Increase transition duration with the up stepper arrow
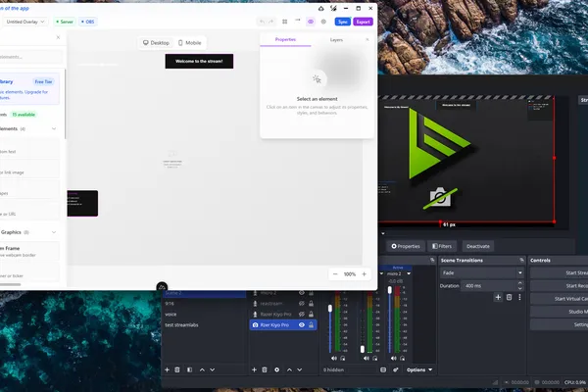This screenshot has height=392, width=588. pyautogui.click(x=519, y=283)
